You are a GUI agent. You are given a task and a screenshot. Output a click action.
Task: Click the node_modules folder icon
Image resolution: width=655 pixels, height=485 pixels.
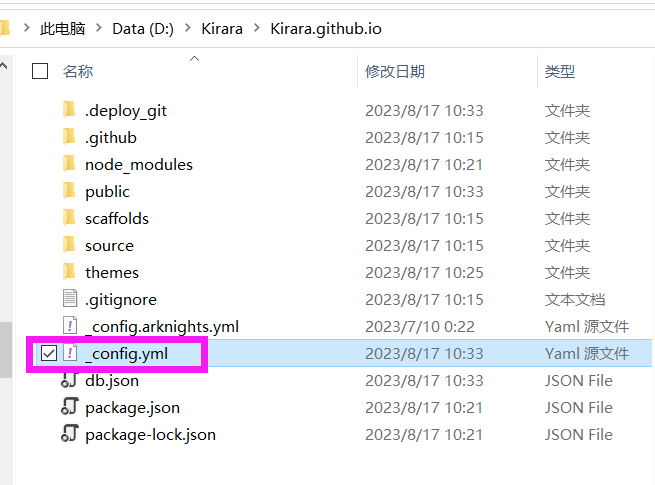pos(69,164)
